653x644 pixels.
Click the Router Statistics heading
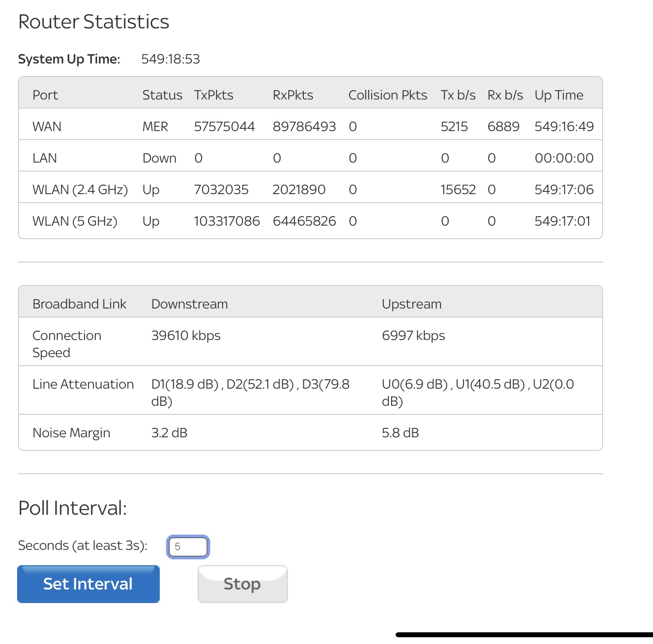94,22
